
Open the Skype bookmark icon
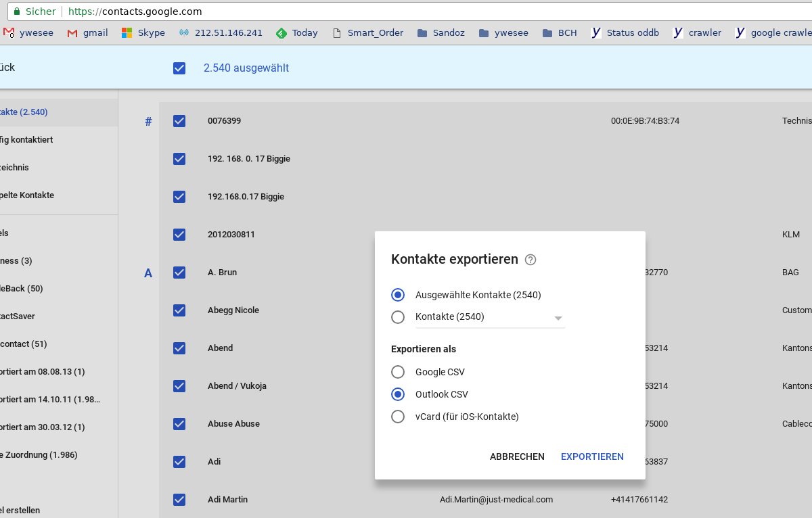(127, 32)
